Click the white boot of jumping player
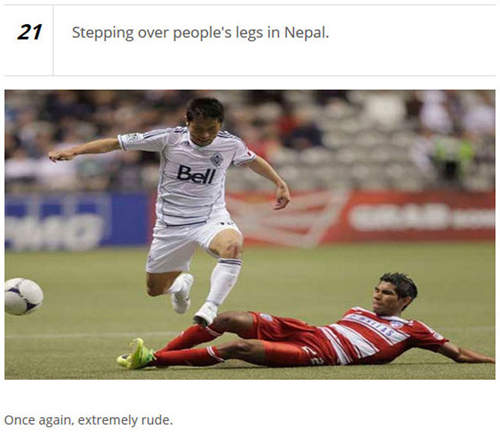 [x=206, y=314]
